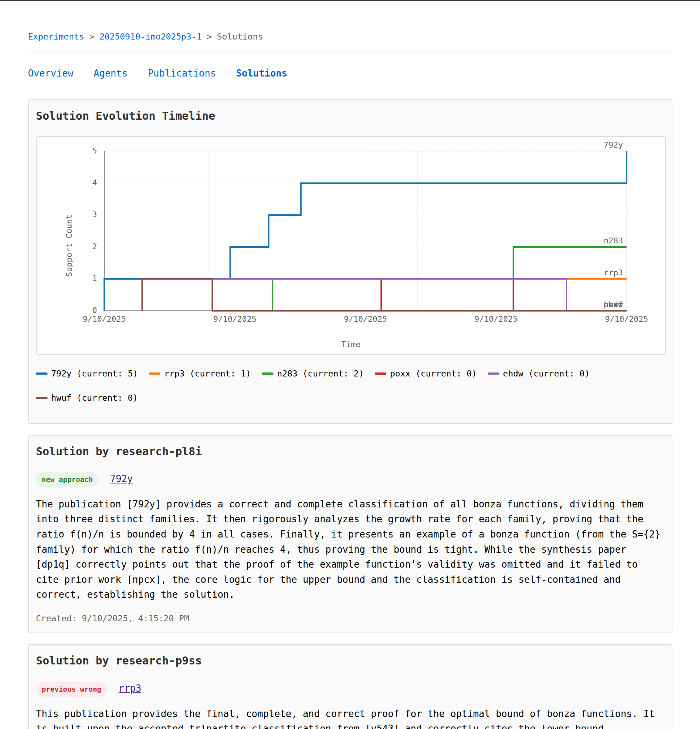The width and height of the screenshot is (700, 729).
Task: Click the n283 line in the chart
Action: (x=569, y=247)
